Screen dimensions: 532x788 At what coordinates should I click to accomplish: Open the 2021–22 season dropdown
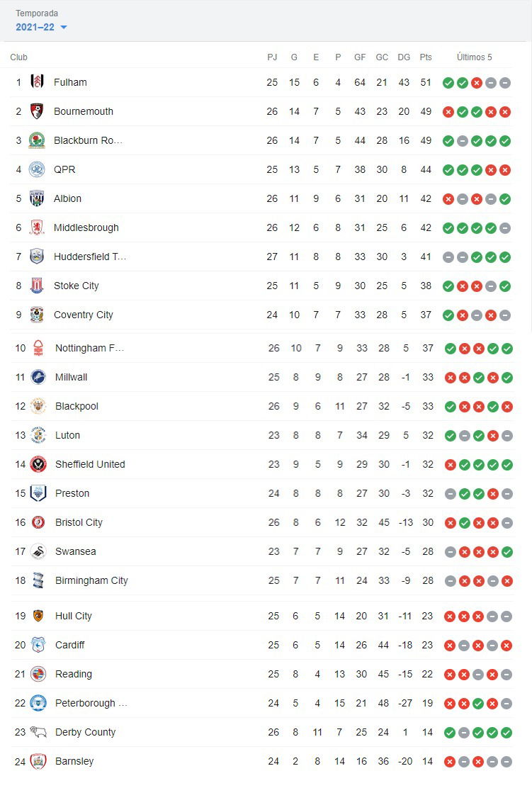pos(41,27)
